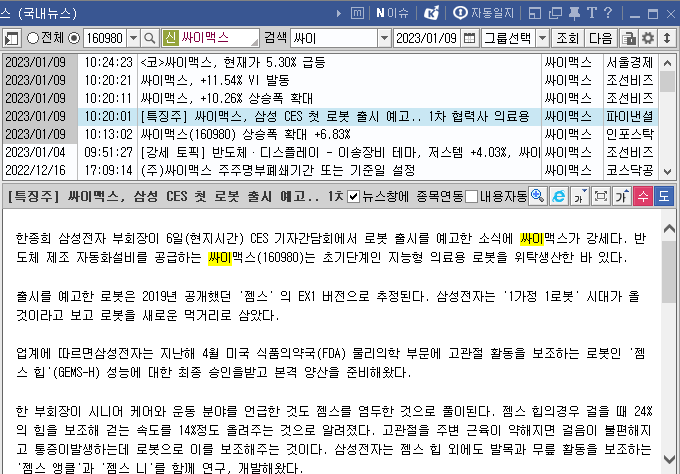This screenshot has width=680, height=474.
Task: Click the article body scrollbar thumb
Action: [x=669, y=271]
